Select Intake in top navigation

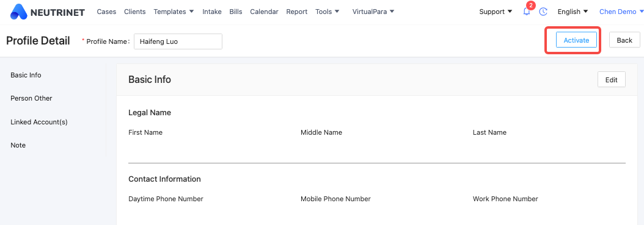click(x=211, y=12)
